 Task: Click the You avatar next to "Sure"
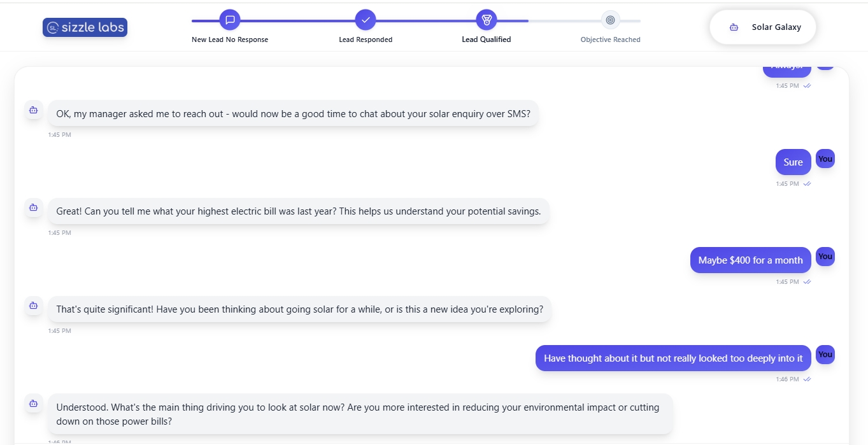(x=825, y=159)
